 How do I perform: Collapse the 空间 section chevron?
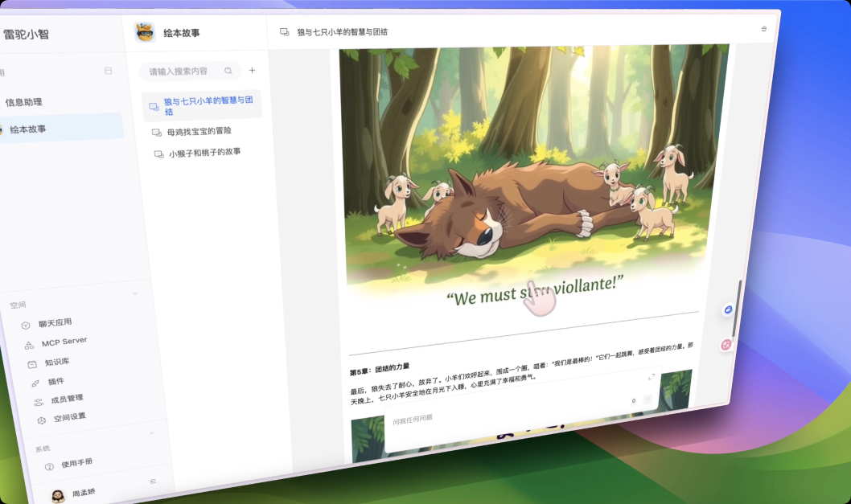point(135,293)
